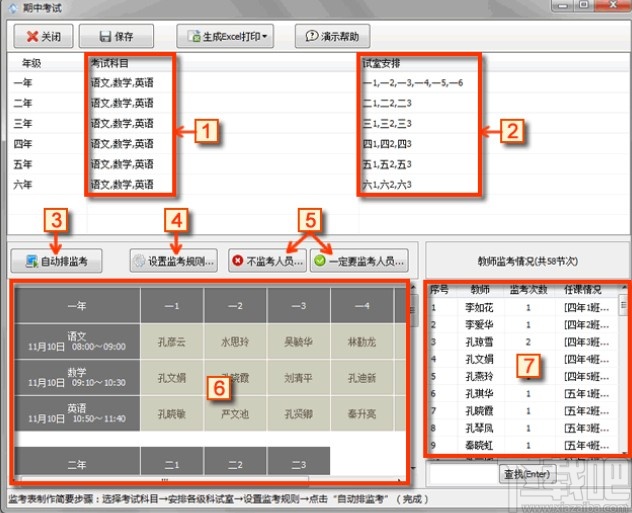This screenshot has width=632, height=513.
Task: Click the 严文池 cell in the 英语 row
Action: tap(235, 413)
